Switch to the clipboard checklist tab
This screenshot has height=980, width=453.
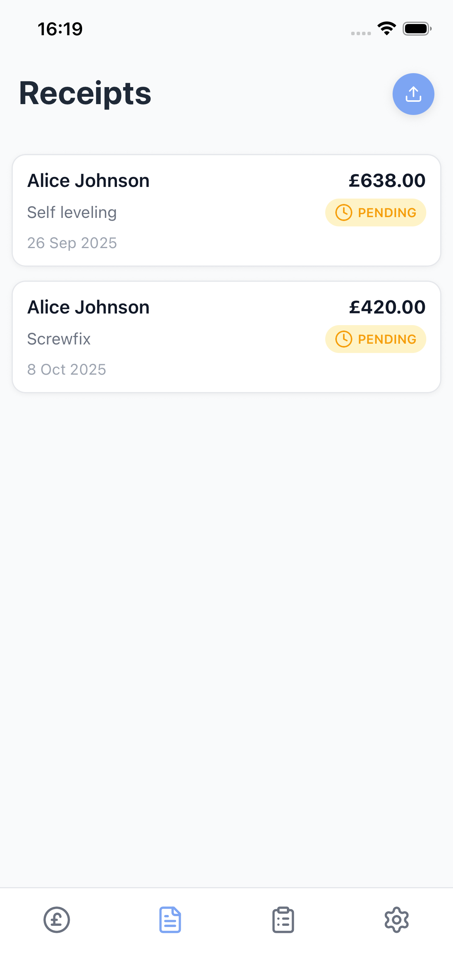pyautogui.click(x=283, y=920)
